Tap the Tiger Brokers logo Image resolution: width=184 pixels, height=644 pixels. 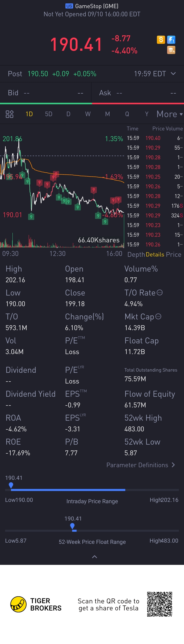click(x=18, y=604)
